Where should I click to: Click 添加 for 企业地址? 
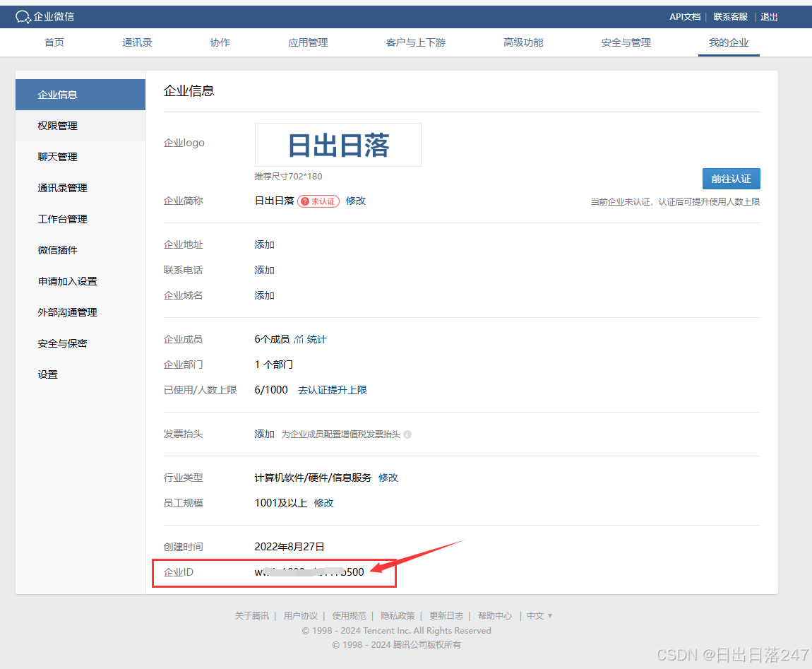(x=264, y=244)
